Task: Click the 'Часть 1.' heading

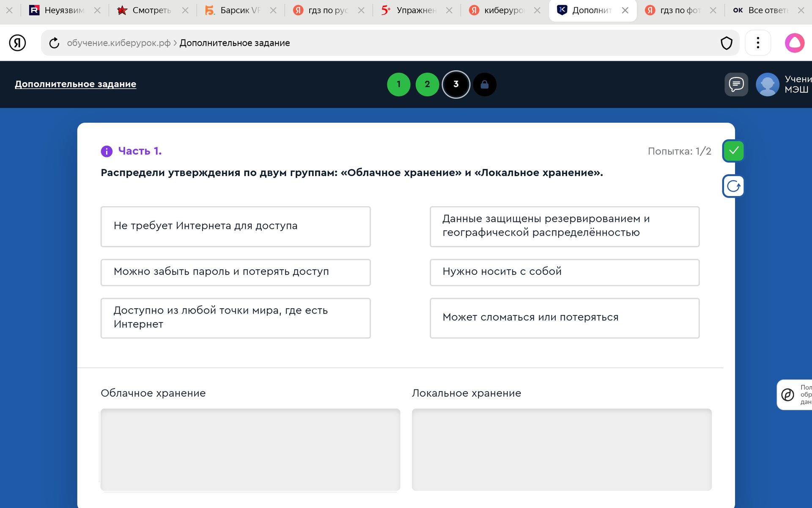Action: (140, 151)
